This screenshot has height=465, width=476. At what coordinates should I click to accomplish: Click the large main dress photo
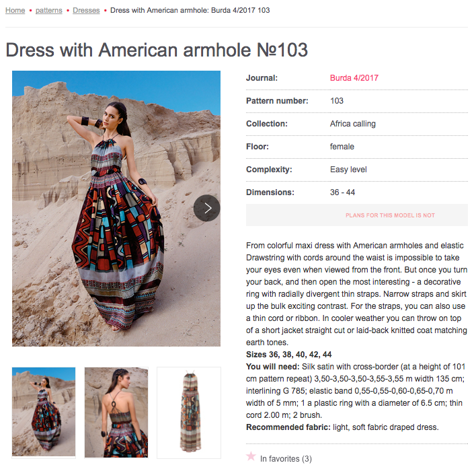click(116, 209)
